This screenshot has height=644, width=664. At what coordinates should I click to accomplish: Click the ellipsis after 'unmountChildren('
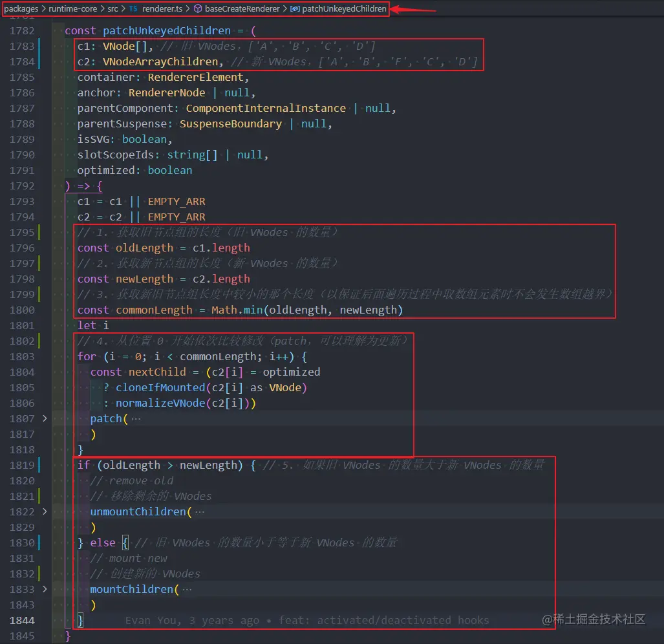[200, 512]
